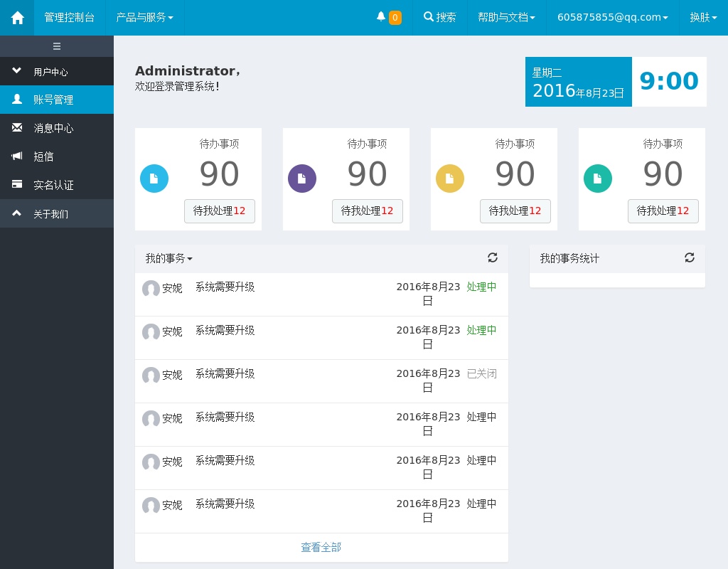Expand the 605875855@qq.com account dropdown

point(612,18)
